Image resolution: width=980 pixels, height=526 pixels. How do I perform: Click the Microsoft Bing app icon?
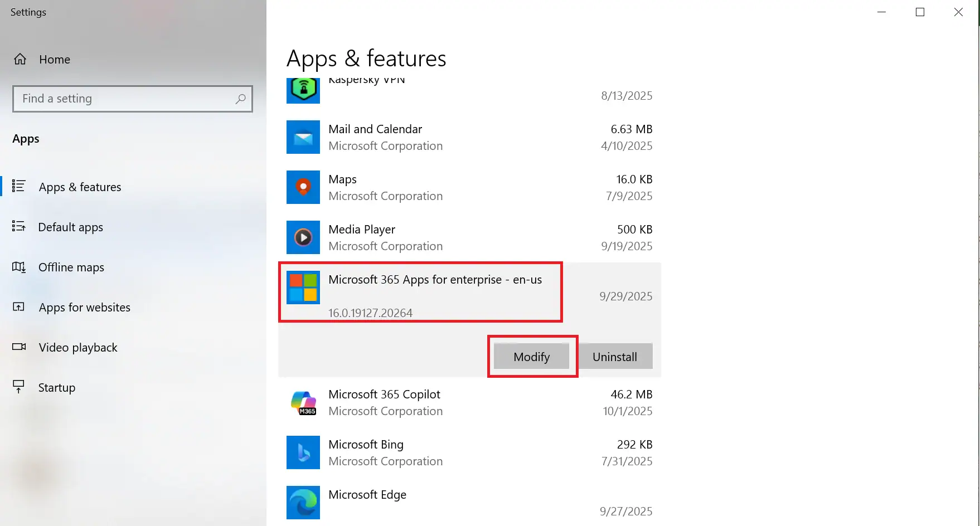pos(303,452)
